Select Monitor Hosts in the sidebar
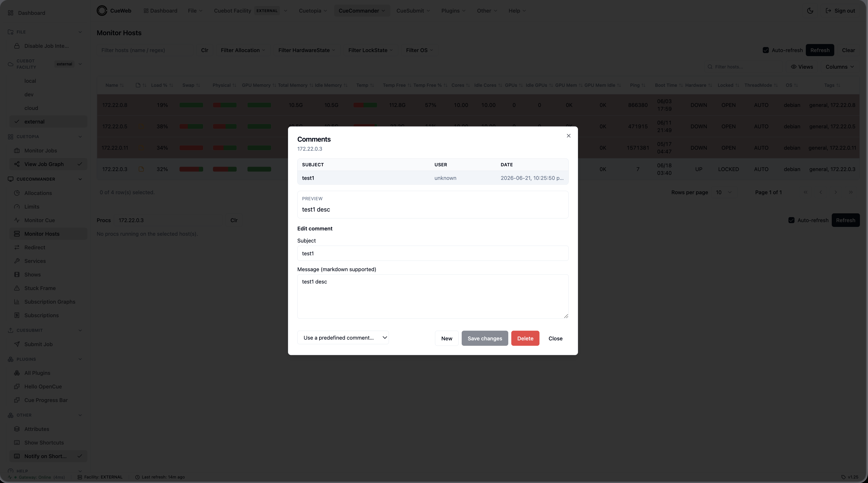Screen dimensions: 868x483 [x=48, y=234]
